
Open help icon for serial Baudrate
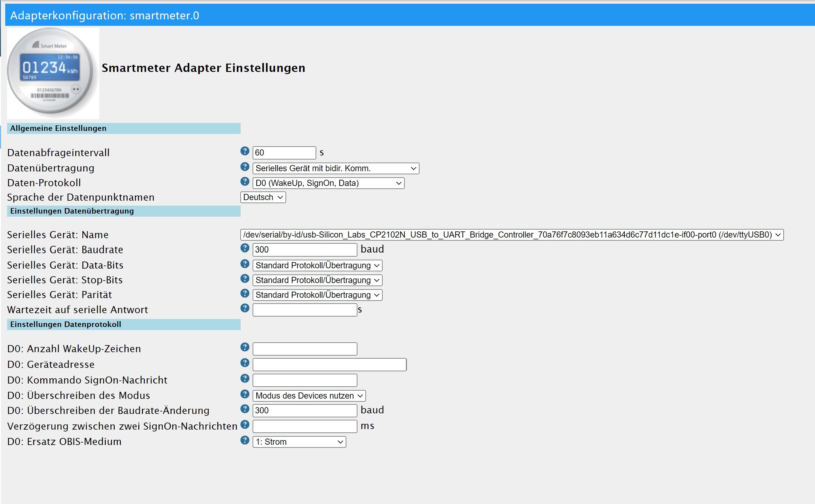(245, 248)
